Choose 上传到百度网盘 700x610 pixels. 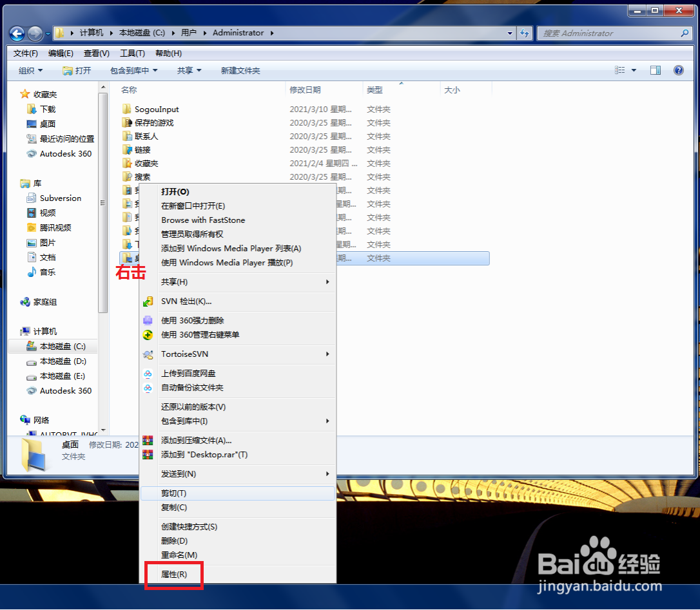(238, 374)
